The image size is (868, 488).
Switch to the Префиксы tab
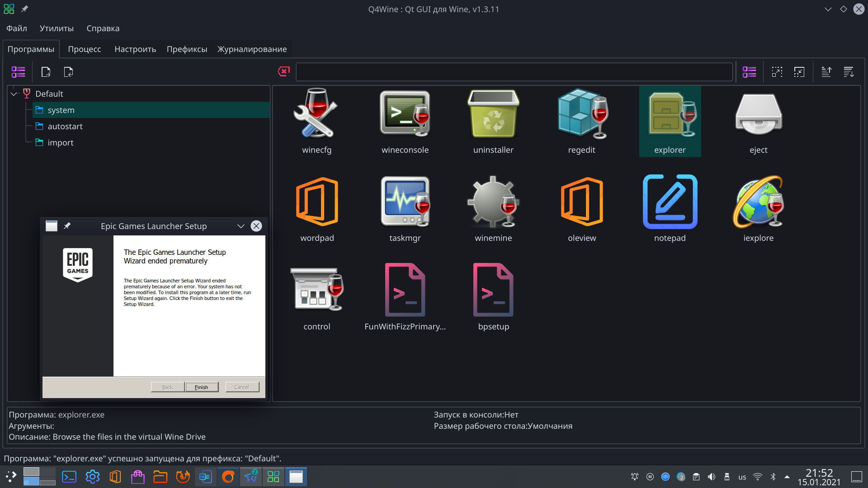tap(187, 49)
